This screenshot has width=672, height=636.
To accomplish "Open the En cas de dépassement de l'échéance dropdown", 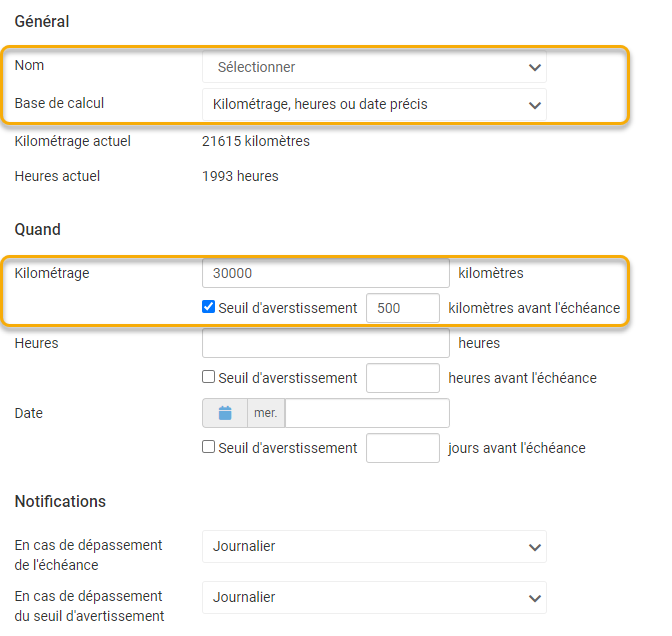I will (374, 546).
